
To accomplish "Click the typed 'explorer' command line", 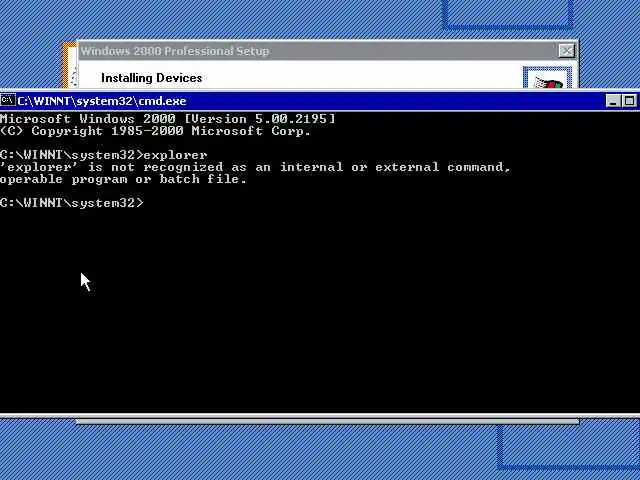I will (x=104, y=155).
